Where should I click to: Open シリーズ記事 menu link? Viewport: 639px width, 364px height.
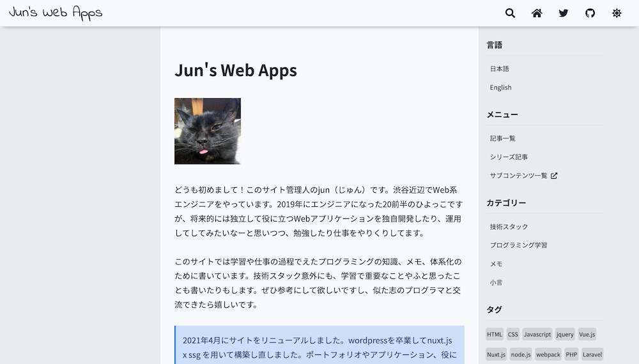[509, 157]
